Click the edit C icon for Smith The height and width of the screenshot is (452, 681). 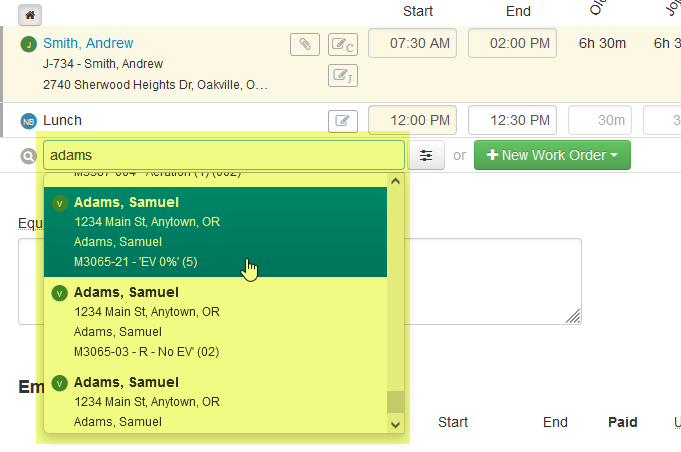click(x=343, y=45)
